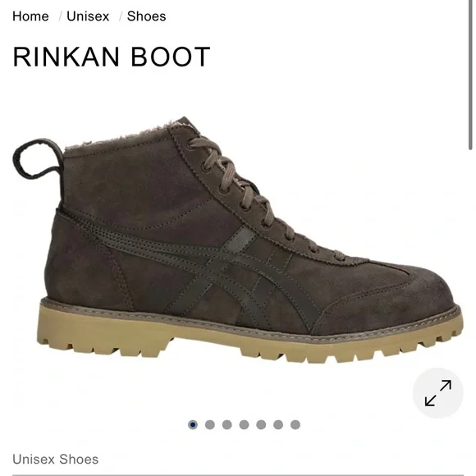Click the stripe logo on boot side

(x=213, y=268)
